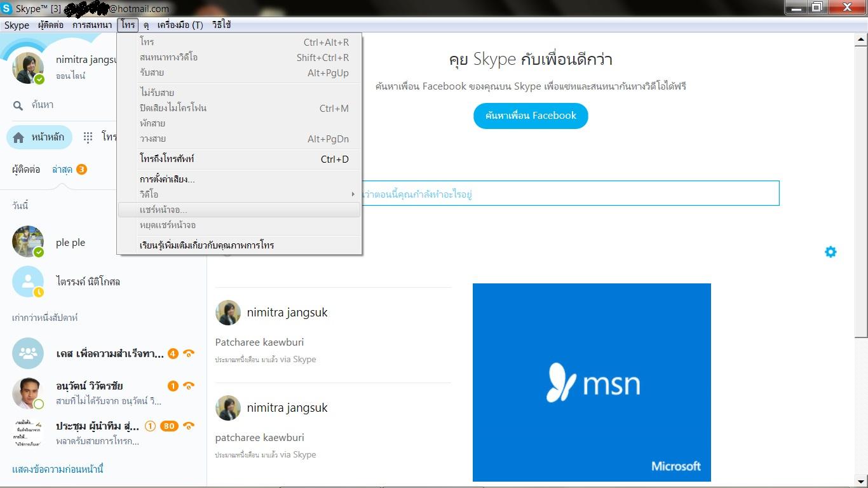Click อนุวัตน์ วิวัตรชัย contact photo

point(28,393)
